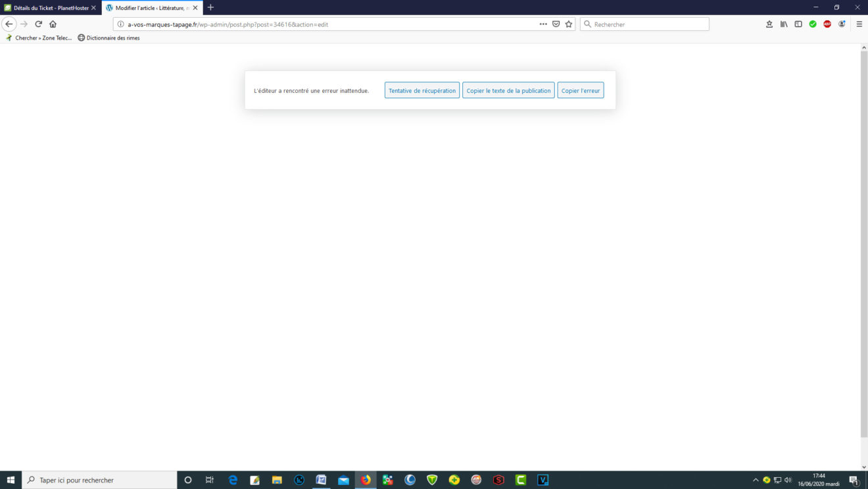Click the volume speaker tray icon

(788, 480)
